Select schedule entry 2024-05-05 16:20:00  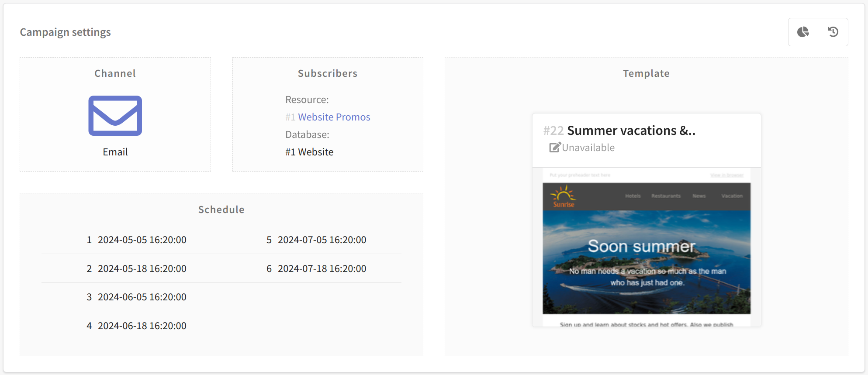pos(142,240)
